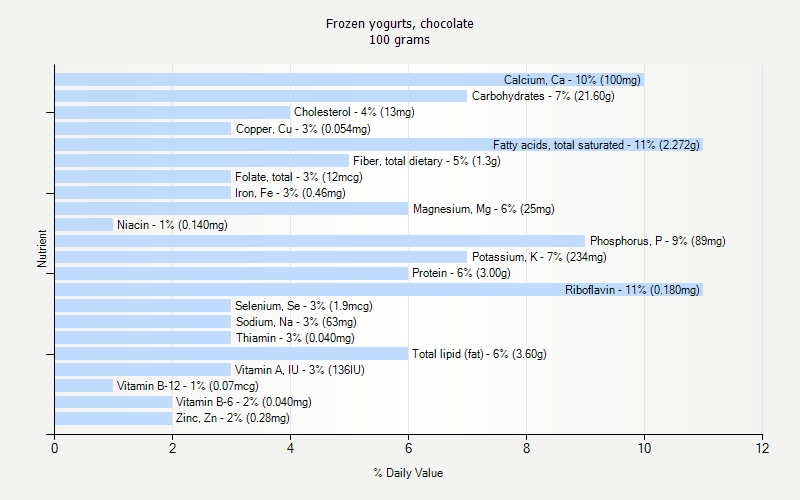Click the Total lipid (fat) 6% label
Image resolution: width=800 pixels, height=500 pixels.
(x=479, y=354)
